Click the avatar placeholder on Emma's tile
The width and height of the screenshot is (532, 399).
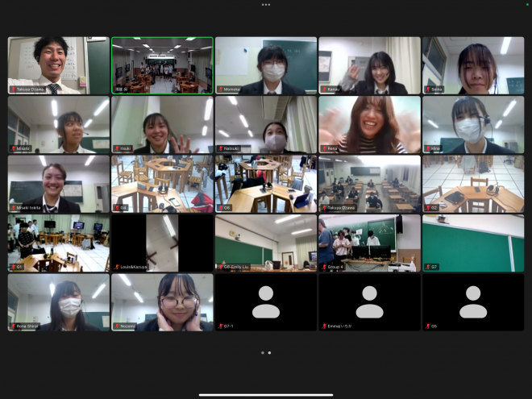tap(369, 301)
